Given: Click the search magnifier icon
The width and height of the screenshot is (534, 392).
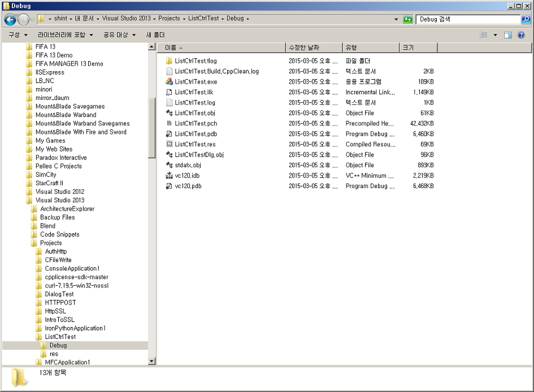Looking at the screenshot, I should coord(526,19).
